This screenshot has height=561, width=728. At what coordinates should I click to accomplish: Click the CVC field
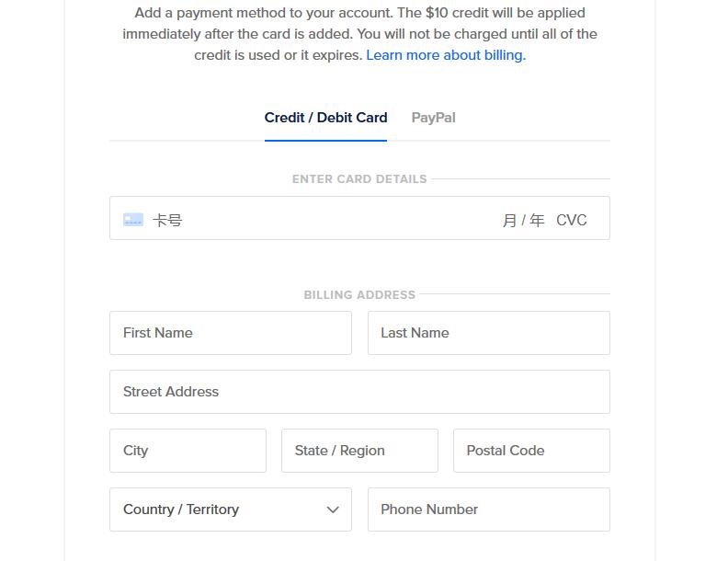572,220
